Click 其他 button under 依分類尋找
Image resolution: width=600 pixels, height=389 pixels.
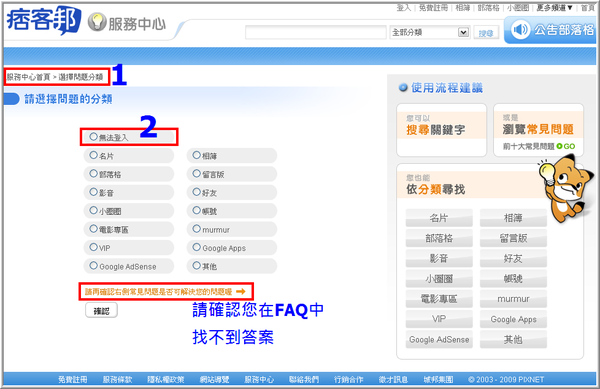pyautogui.click(x=513, y=339)
